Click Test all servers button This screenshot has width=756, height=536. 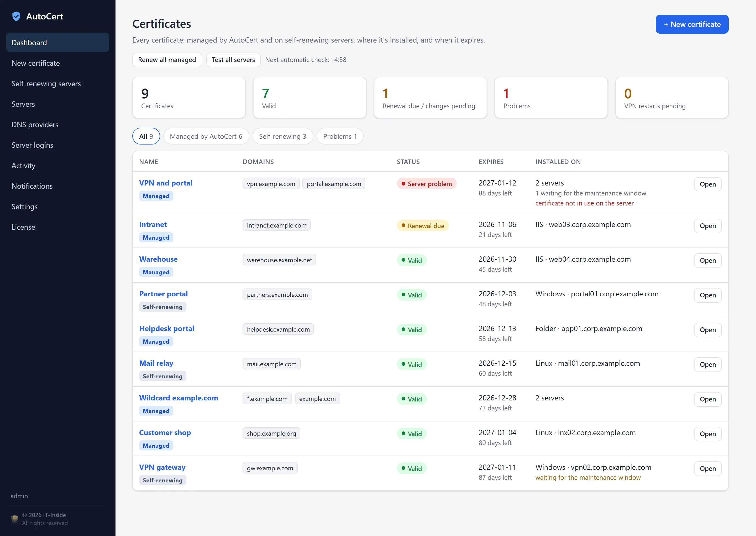[x=233, y=60]
